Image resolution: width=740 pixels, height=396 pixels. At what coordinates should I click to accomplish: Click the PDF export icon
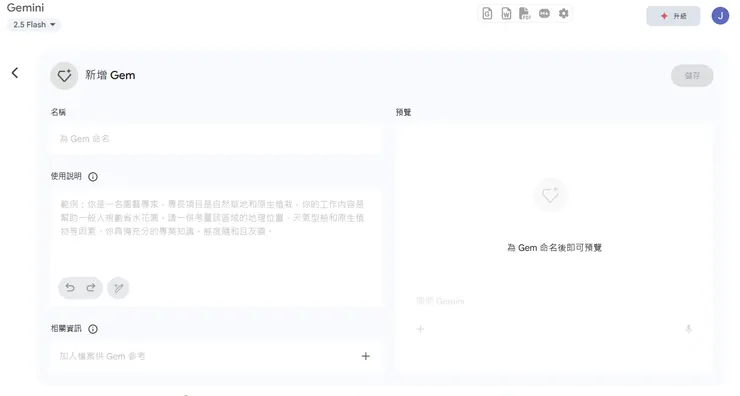pos(525,14)
